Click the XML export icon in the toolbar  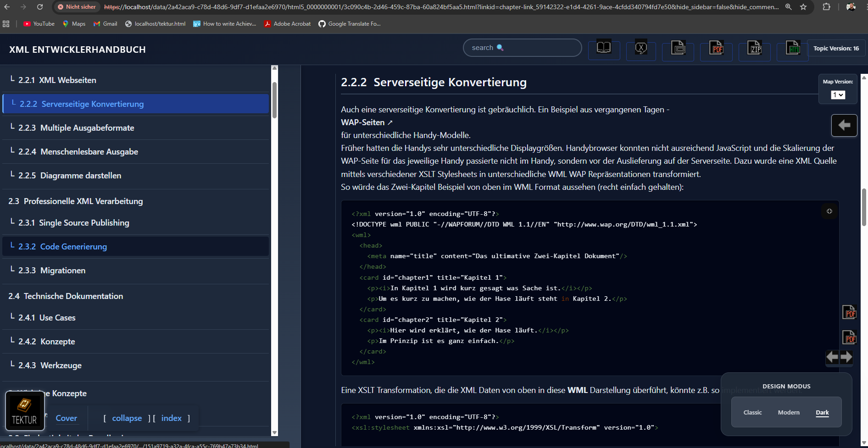(641, 48)
